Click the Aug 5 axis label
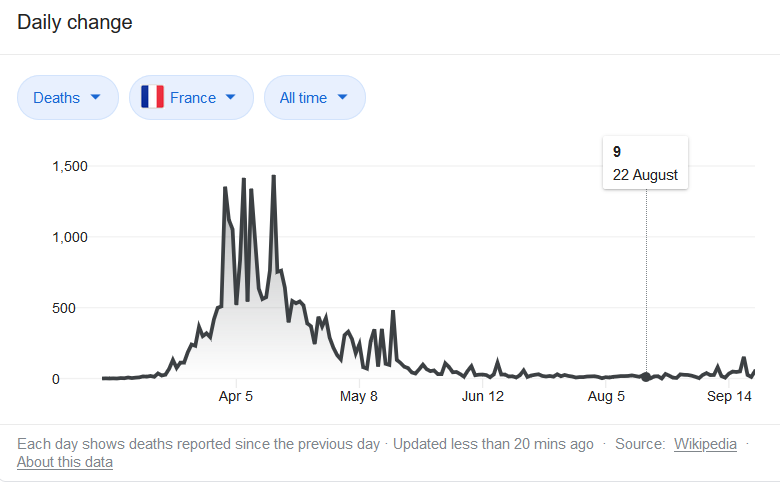 pyautogui.click(x=606, y=396)
